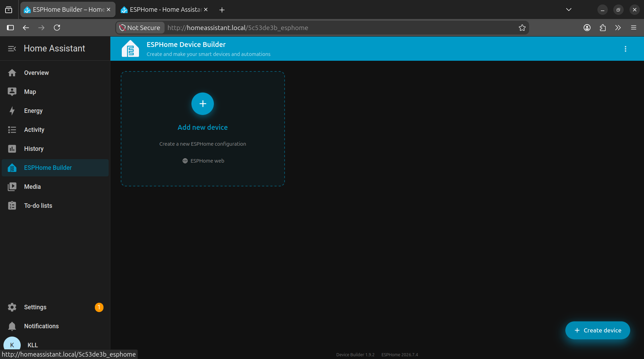Open the Energy lightning bolt icon

coord(12,111)
